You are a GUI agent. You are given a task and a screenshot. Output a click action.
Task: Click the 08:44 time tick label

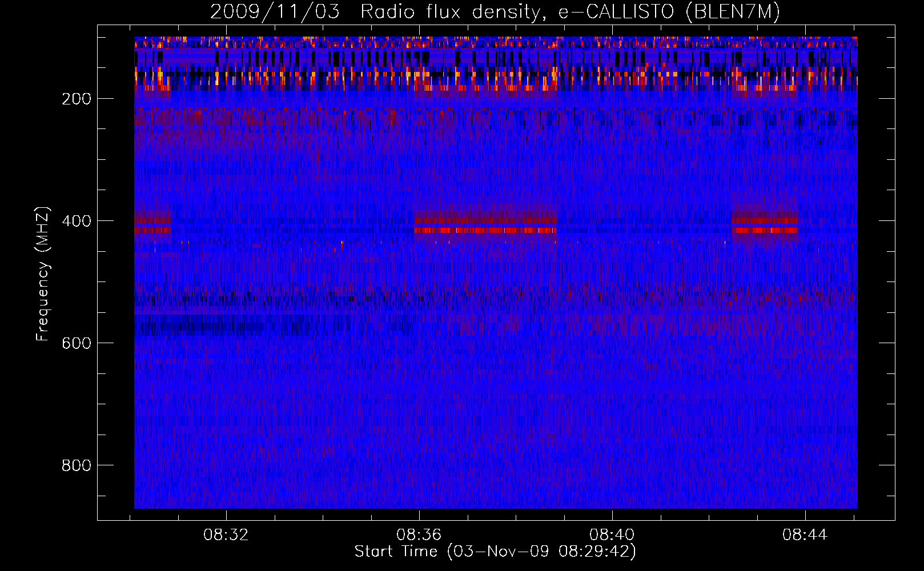pyautogui.click(x=805, y=535)
